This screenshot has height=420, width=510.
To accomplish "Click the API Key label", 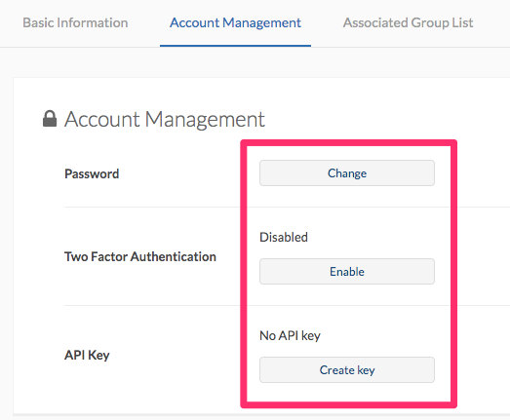I will [x=87, y=355].
